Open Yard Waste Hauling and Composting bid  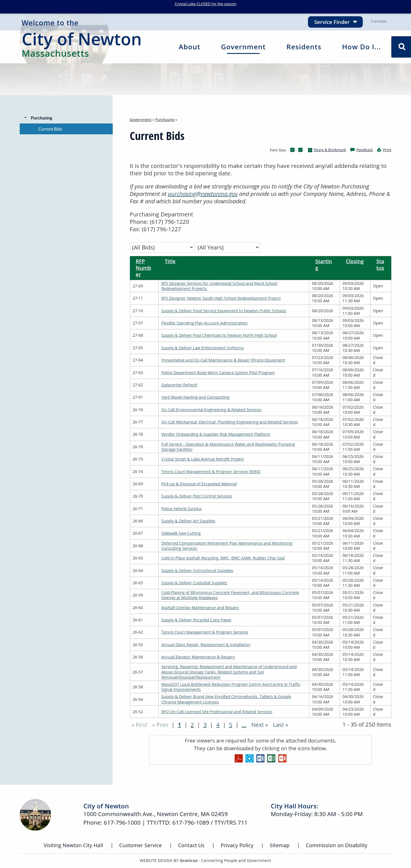click(x=195, y=397)
